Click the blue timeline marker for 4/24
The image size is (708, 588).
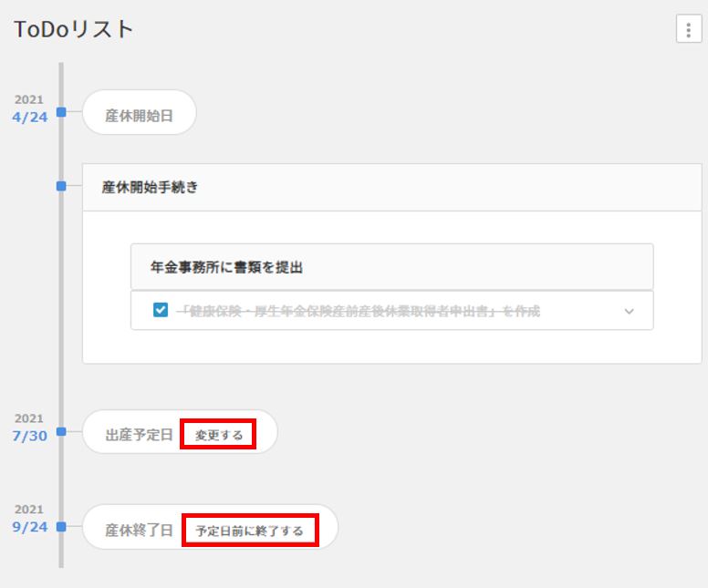pos(61,112)
